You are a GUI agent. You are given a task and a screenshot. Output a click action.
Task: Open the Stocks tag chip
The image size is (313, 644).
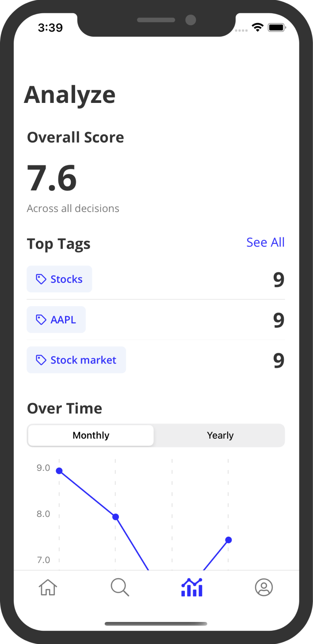click(60, 279)
